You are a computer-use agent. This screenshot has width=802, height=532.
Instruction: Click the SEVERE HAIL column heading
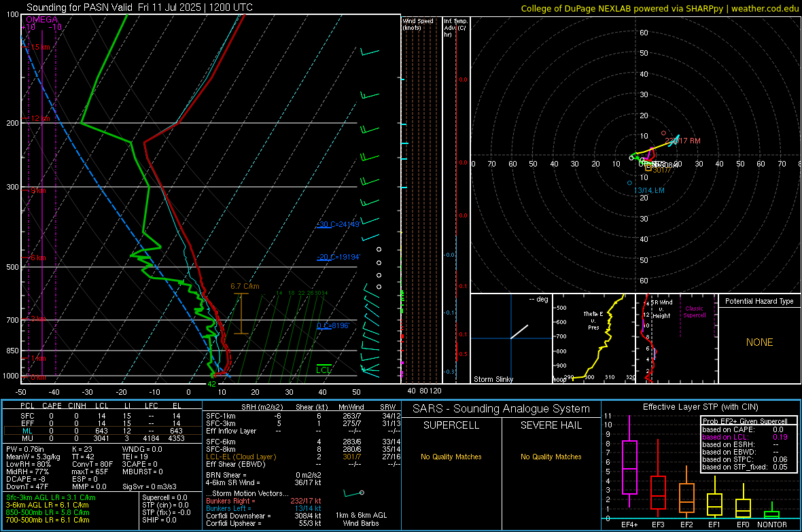(551, 425)
